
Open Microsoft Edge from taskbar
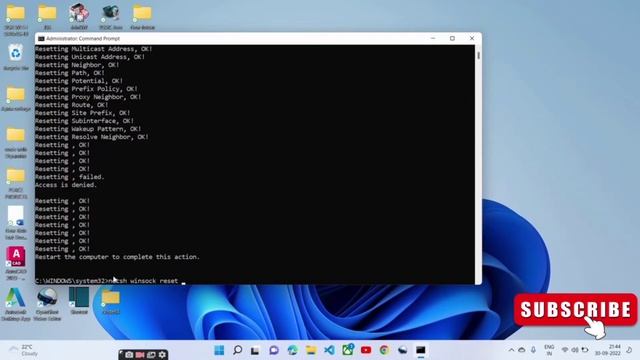(292, 350)
